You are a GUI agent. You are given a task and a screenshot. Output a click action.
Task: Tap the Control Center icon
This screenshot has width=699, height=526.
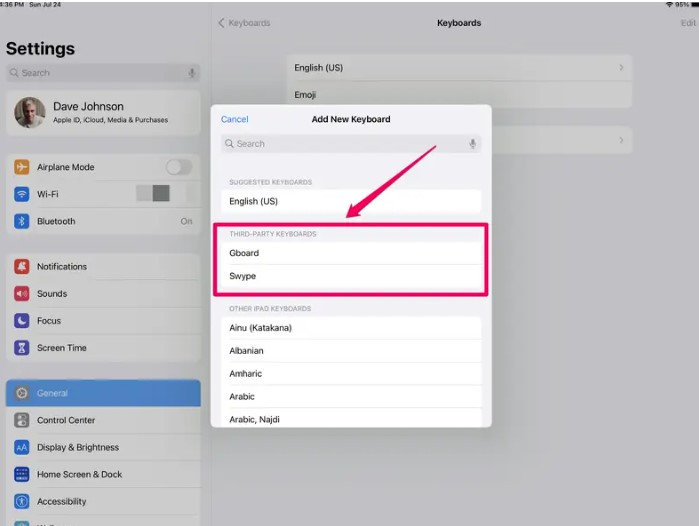point(21,420)
